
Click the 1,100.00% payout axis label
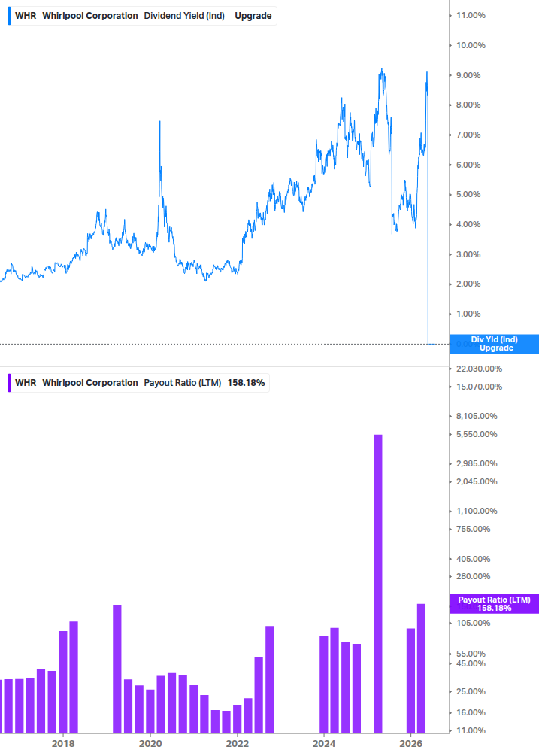tap(477, 511)
